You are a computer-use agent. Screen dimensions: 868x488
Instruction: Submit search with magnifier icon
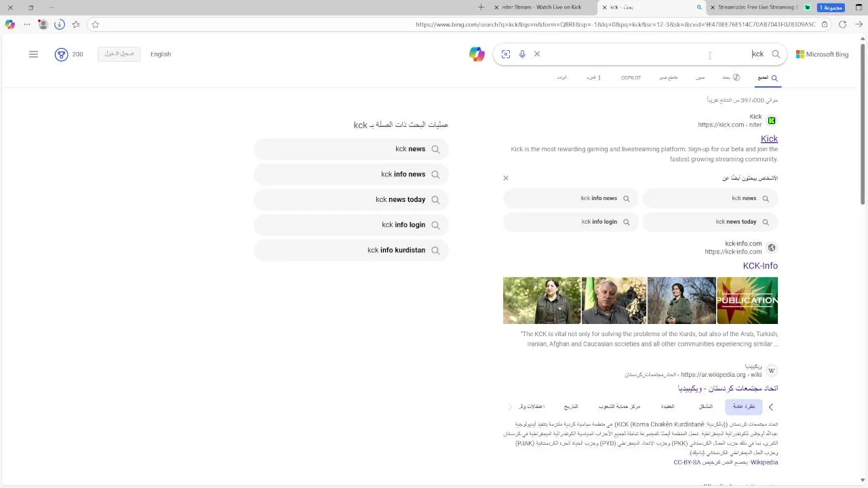(776, 54)
